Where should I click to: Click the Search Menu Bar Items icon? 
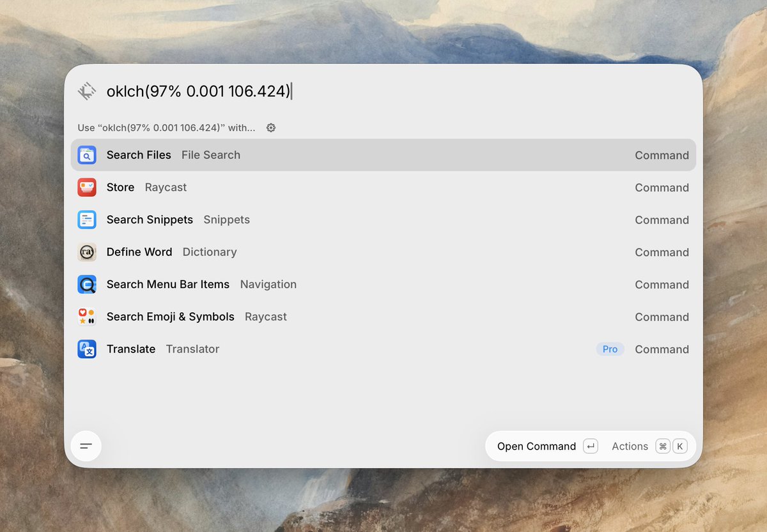point(87,284)
